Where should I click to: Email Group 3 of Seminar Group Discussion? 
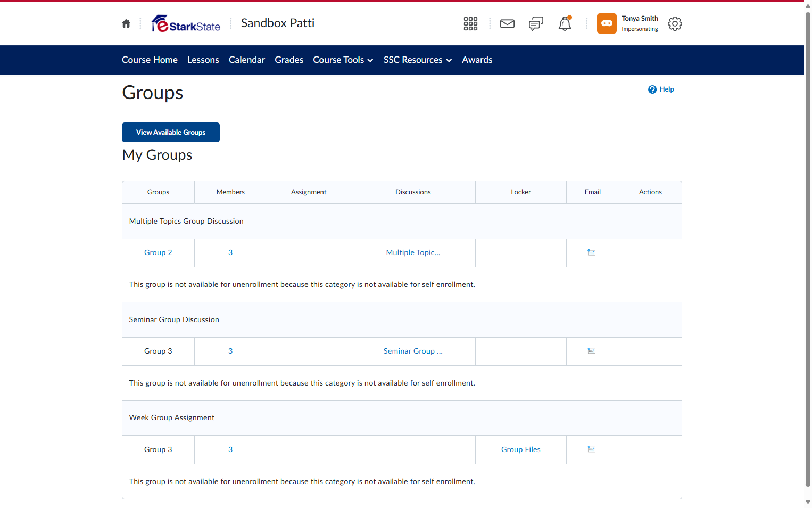pos(591,351)
